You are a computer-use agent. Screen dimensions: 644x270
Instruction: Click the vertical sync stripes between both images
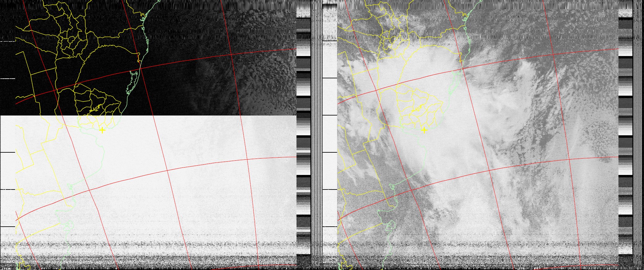pyautogui.click(x=316, y=135)
